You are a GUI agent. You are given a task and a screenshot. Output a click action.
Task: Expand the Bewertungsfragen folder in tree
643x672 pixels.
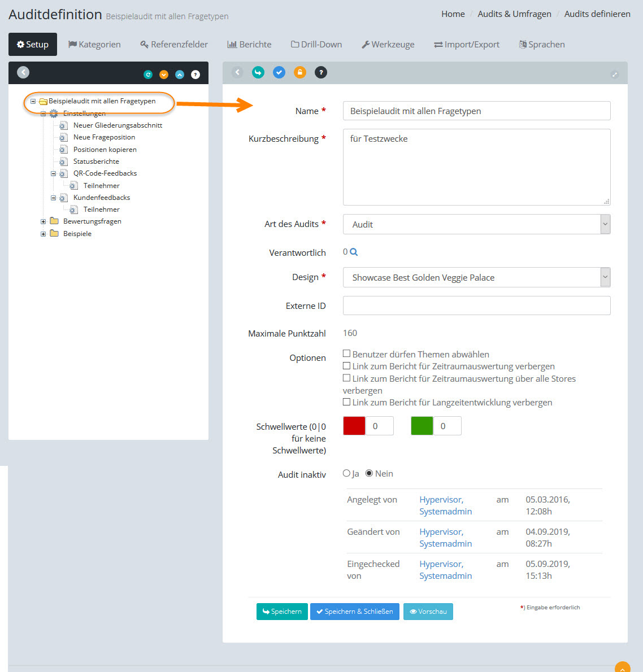(x=44, y=221)
